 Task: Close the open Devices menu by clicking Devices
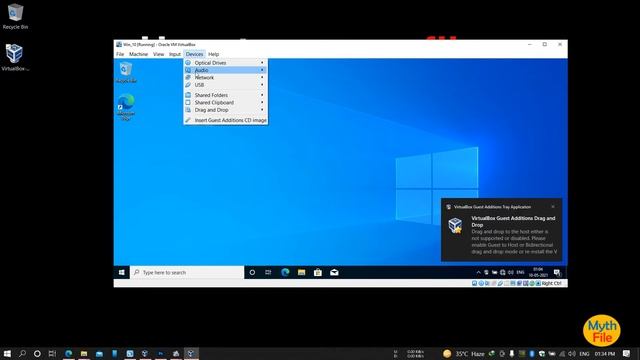pyautogui.click(x=194, y=54)
